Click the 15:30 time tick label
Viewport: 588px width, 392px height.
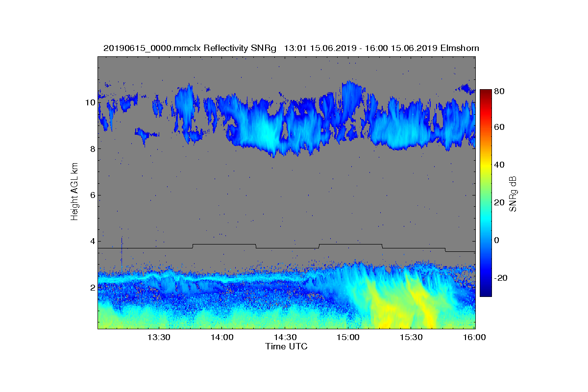[x=411, y=337]
